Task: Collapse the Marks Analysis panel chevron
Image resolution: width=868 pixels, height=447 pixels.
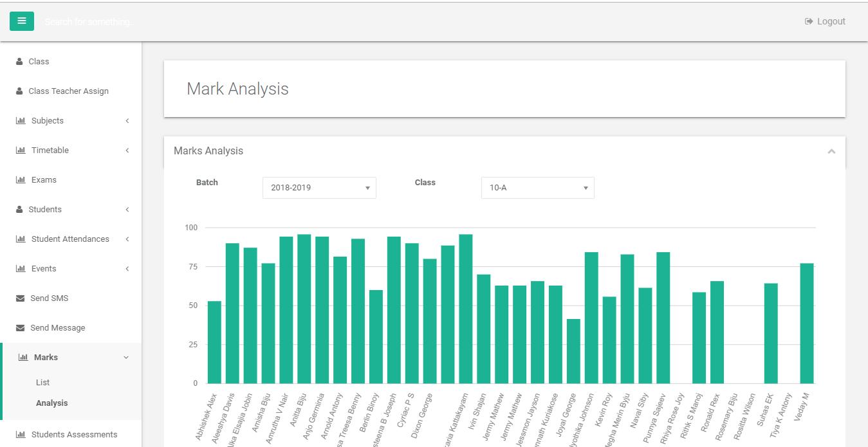Action: click(831, 151)
